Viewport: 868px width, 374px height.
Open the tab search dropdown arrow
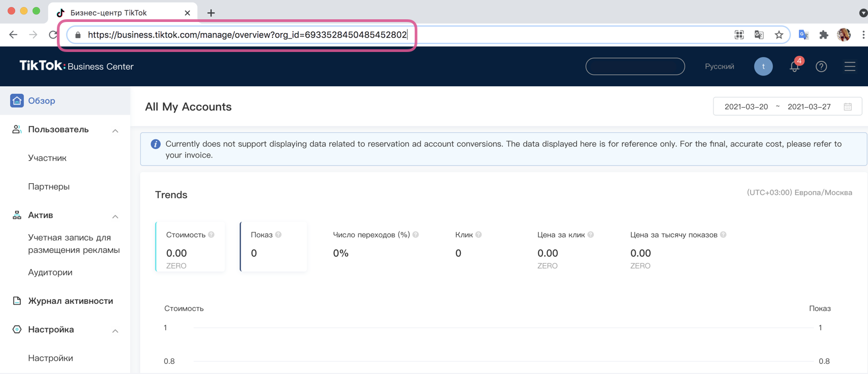863,13
